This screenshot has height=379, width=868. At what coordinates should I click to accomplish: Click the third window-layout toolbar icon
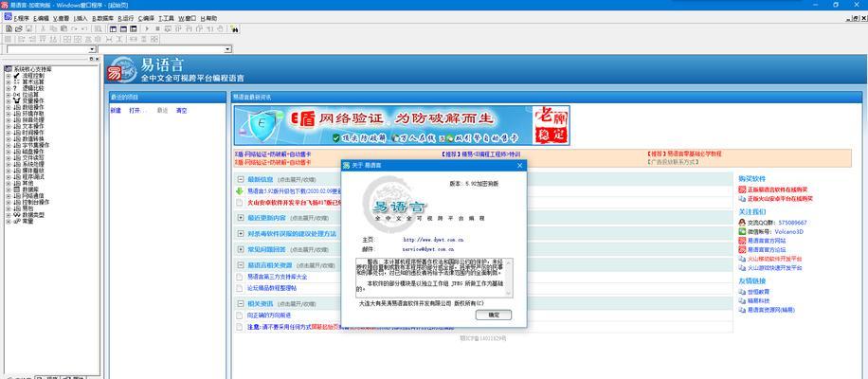[134, 28]
